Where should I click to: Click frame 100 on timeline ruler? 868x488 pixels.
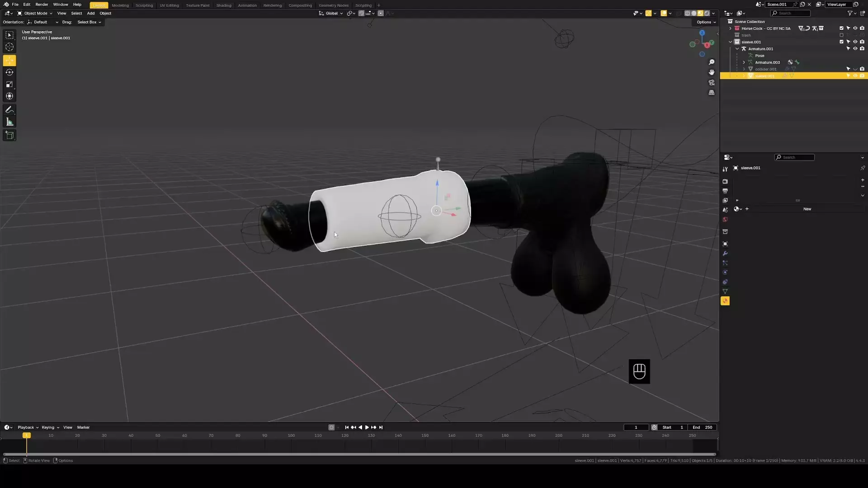[291, 436]
